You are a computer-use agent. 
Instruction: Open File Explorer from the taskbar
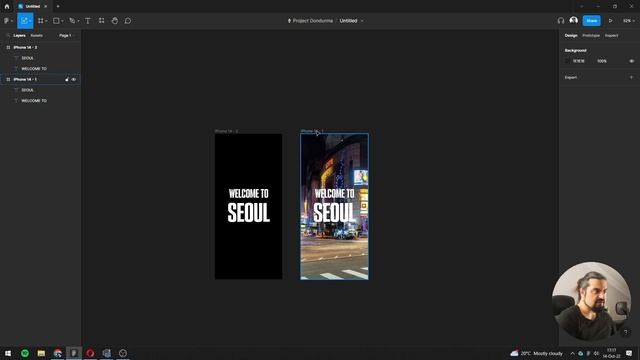41,353
